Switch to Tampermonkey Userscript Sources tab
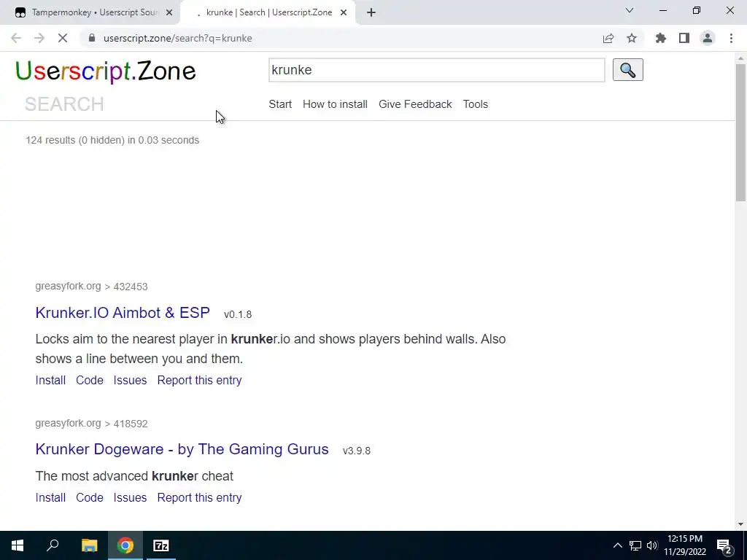 pyautogui.click(x=90, y=12)
